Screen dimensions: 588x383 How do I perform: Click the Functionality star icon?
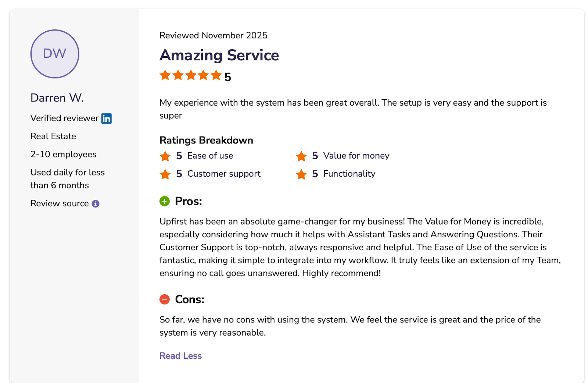coord(301,174)
